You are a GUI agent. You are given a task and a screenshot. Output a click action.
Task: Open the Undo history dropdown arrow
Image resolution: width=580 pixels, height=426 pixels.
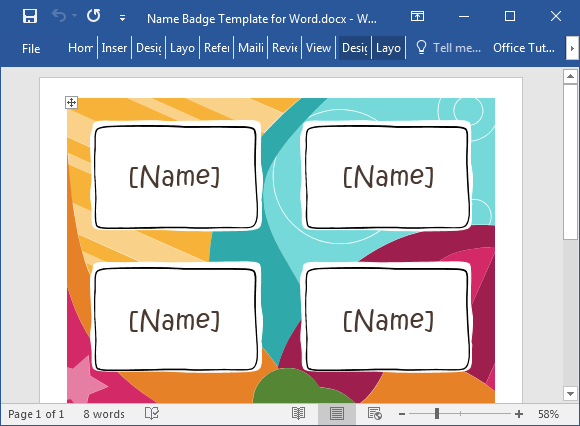point(75,16)
